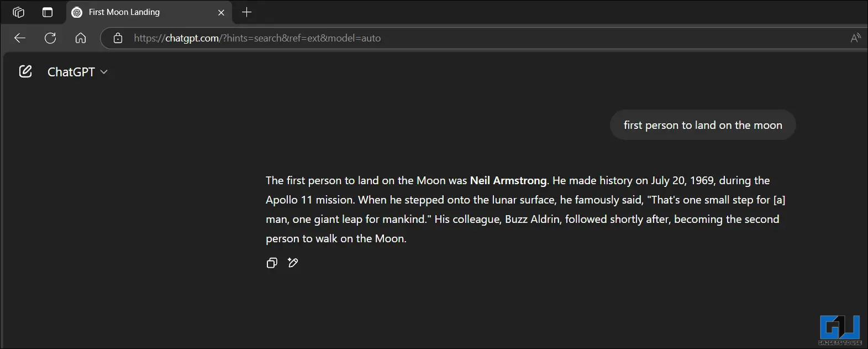Click the read aloud icon in the address bar
Image resolution: width=868 pixels, height=349 pixels.
click(855, 38)
